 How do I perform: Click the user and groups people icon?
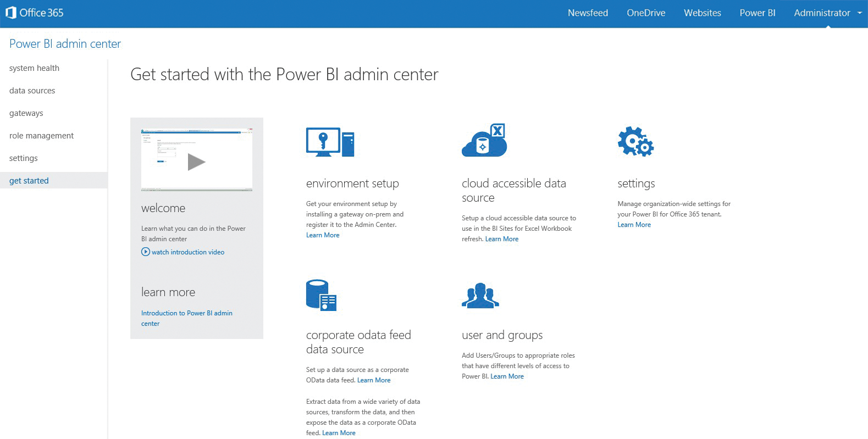(480, 296)
